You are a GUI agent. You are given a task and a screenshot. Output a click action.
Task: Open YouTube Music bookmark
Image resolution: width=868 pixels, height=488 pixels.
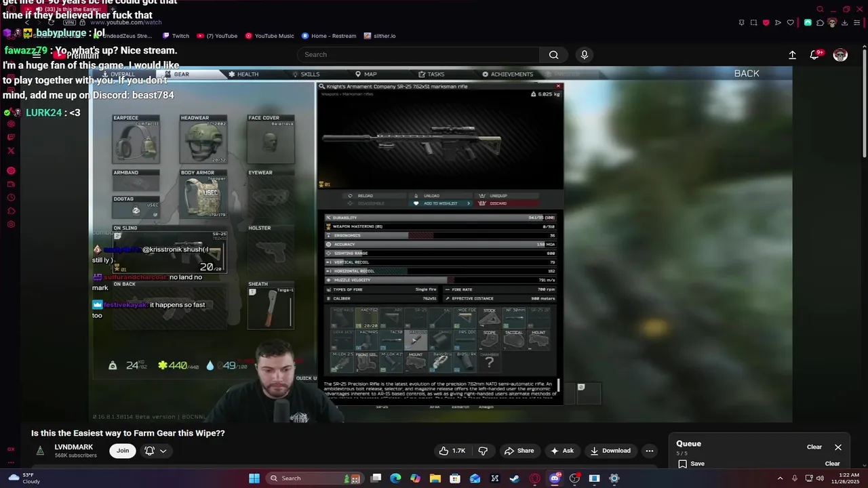click(x=269, y=36)
